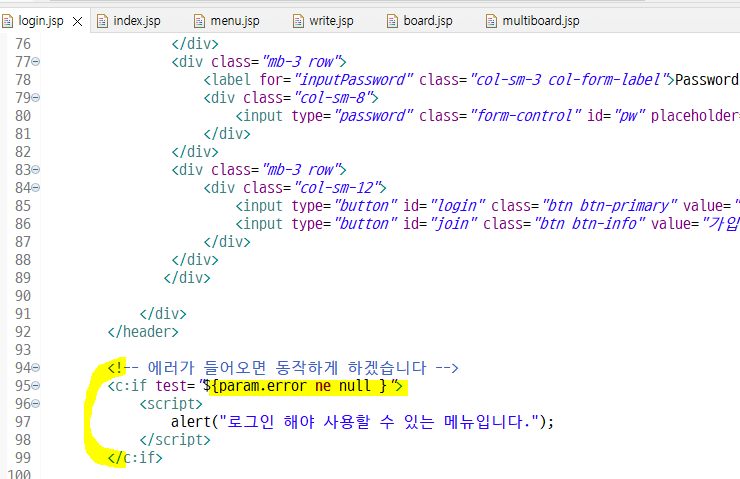Click the id="login" attribute value
Screen dimensions: 740x479
[457, 206]
